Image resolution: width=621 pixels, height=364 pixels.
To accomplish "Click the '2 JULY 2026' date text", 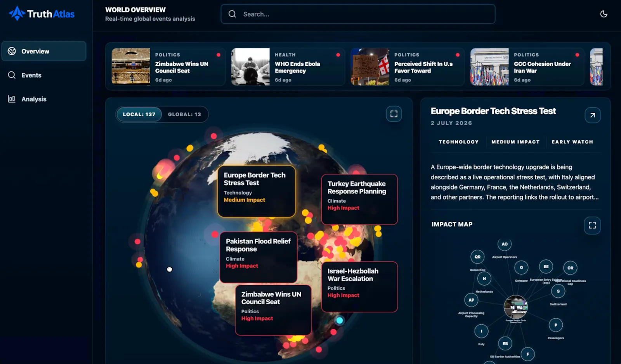I will tap(451, 123).
